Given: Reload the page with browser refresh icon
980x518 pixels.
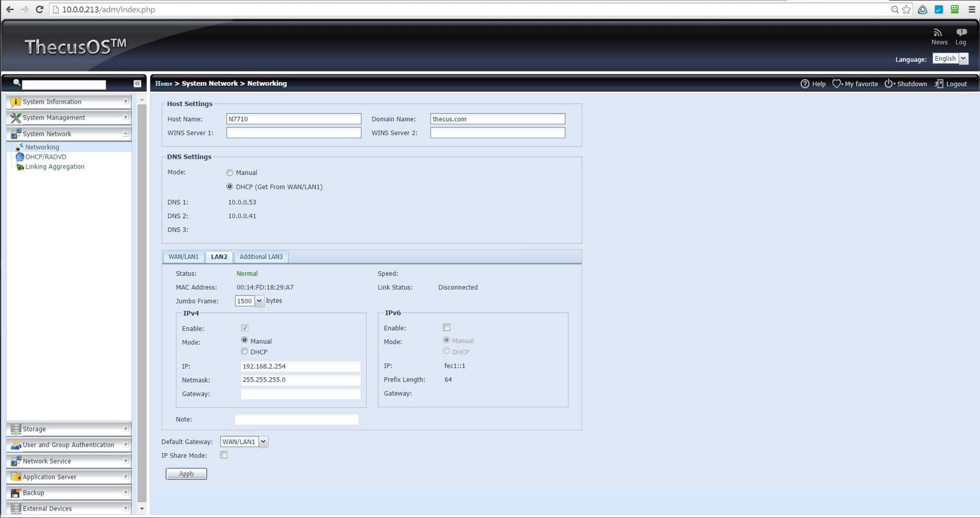Looking at the screenshot, I should pos(39,9).
